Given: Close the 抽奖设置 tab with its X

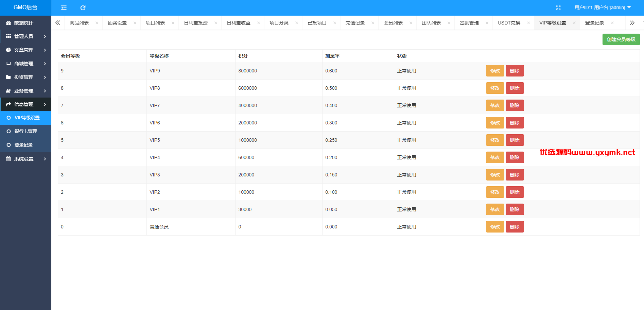Looking at the screenshot, I should 135,23.
